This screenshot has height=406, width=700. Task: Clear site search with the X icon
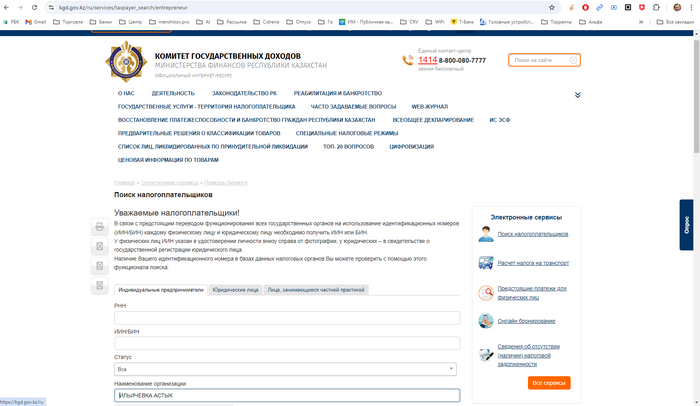tap(574, 60)
